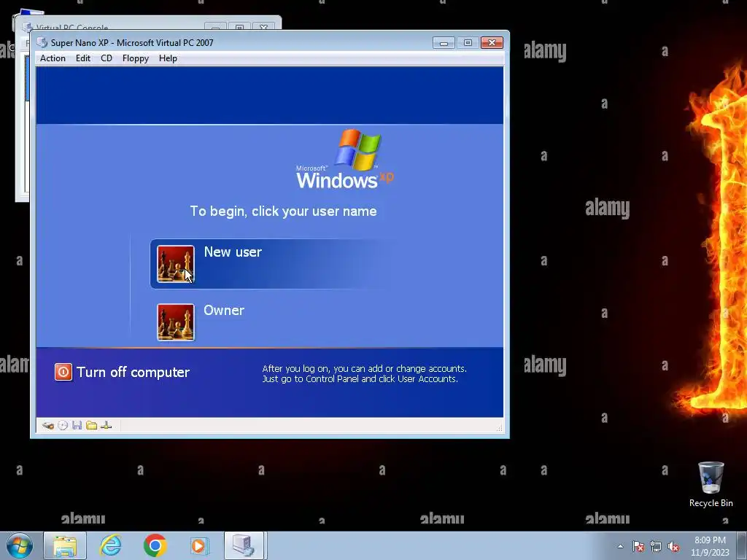Image resolution: width=747 pixels, height=560 pixels.
Task: Click the Turn off computer text
Action: pos(133,372)
